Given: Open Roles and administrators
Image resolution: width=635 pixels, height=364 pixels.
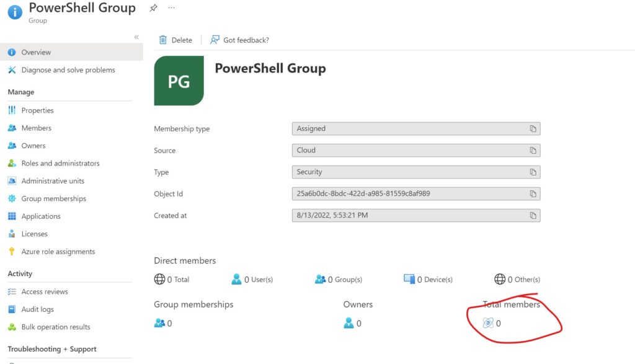Looking at the screenshot, I should coord(60,163).
